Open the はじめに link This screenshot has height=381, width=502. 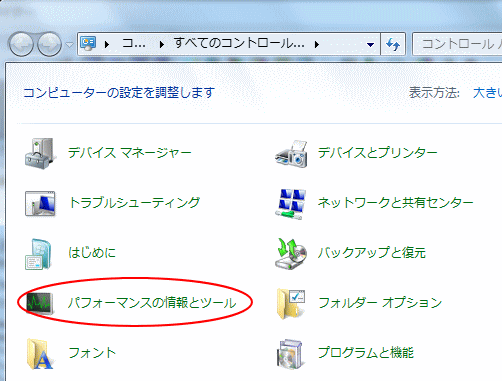click(x=92, y=253)
